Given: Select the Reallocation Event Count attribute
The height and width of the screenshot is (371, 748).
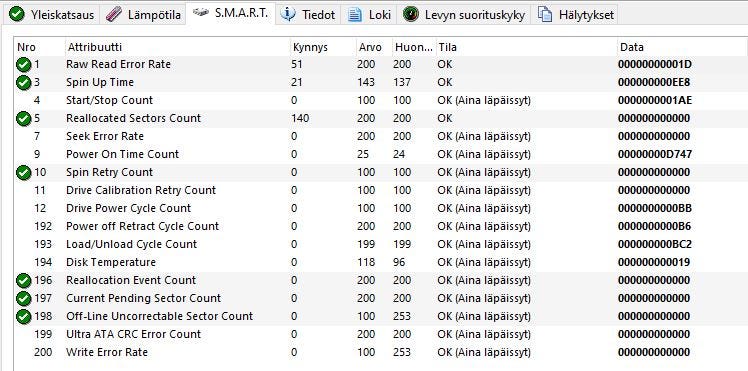Looking at the screenshot, I should pos(131,280).
